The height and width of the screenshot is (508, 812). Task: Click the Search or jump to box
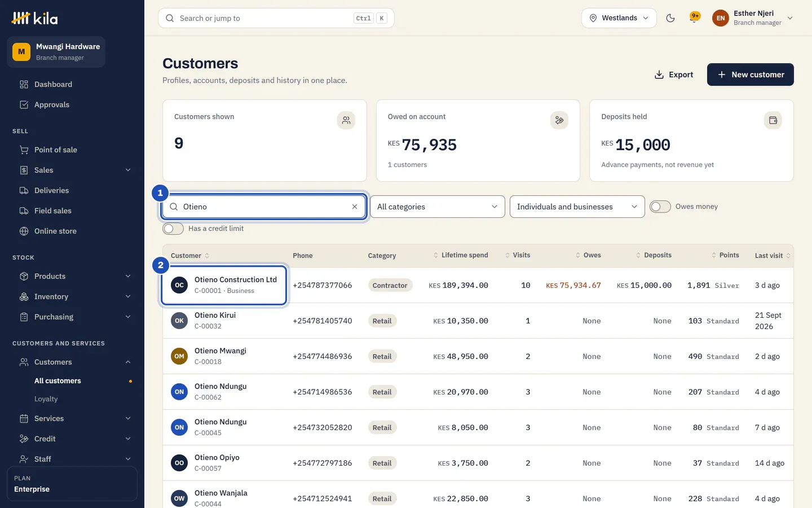pos(276,18)
